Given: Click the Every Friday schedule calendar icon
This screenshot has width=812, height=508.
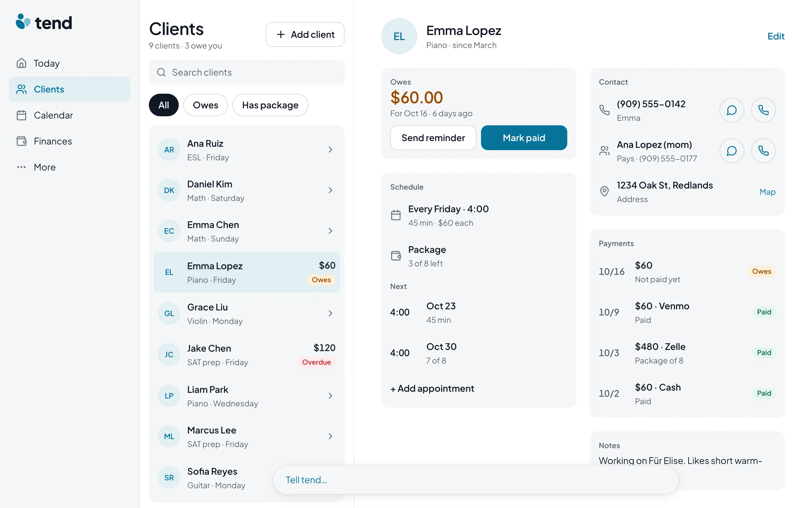Looking at the screenshot, I should pyautogui.click(x=396, y=215).
